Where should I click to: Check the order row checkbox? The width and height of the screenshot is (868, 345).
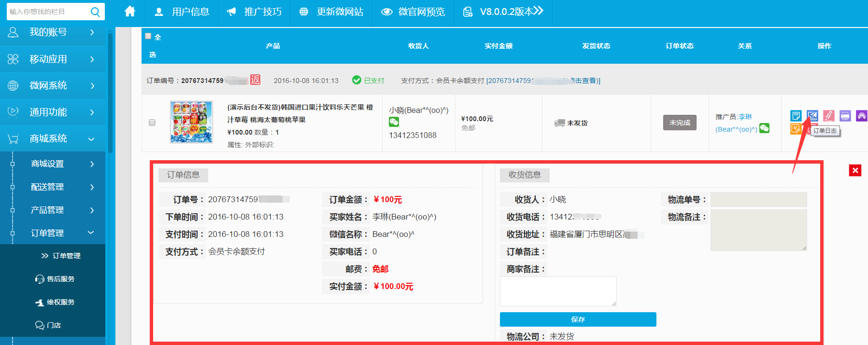click(152, 123)
